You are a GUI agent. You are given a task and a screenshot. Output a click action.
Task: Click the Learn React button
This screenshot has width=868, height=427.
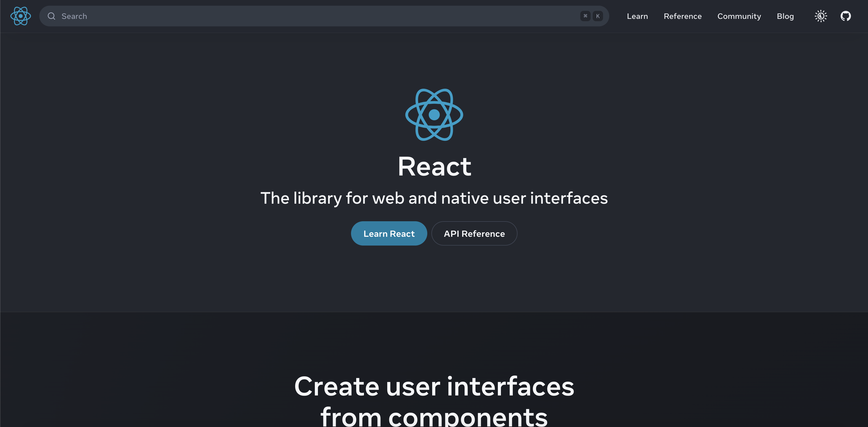[x=389, y=234]
